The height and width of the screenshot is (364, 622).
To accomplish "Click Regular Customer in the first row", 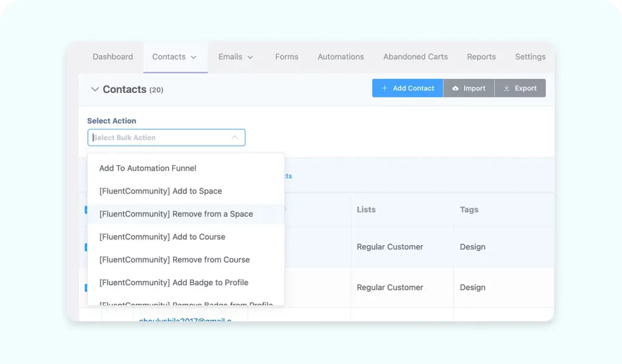I will click(389, 247).
